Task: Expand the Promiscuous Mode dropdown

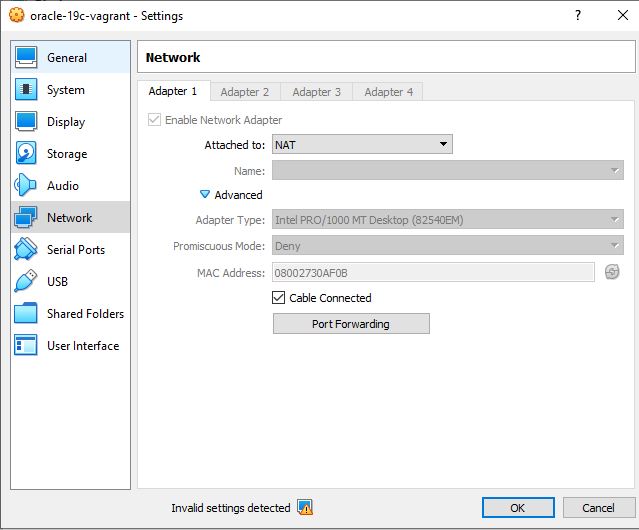Action: point(447,246)
